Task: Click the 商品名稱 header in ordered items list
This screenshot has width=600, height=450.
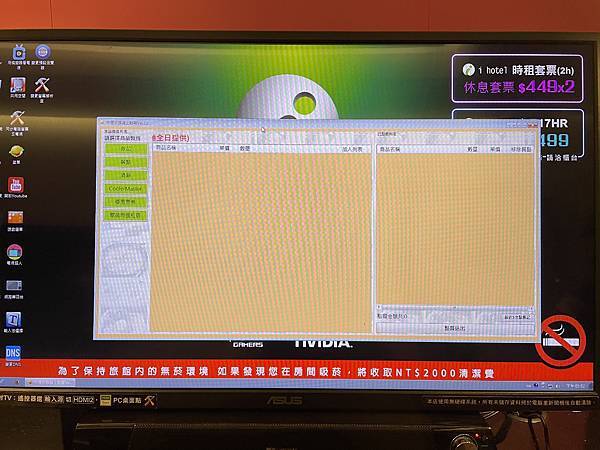Action: [390, 149]
